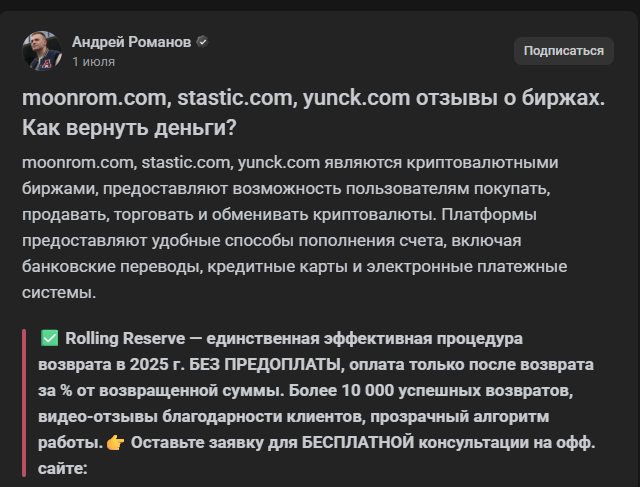Click moonrom.com in the body paragraph
Image resolution: width=640 pixels, height=487 pixels.
pyautogui.click(x=79, y=162)
